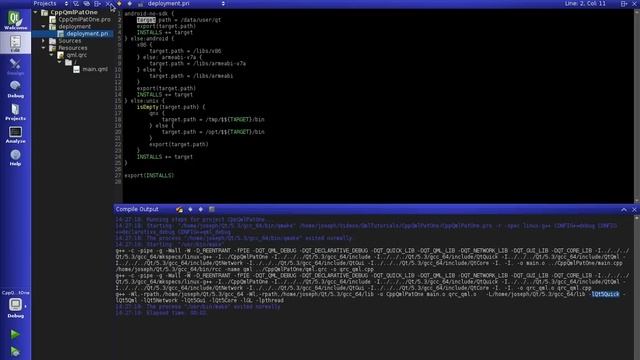Screen dimensions: 640x360
Task: Open the Qt Welcome mode
Action: pyautogui.click(x=15, y=20)
